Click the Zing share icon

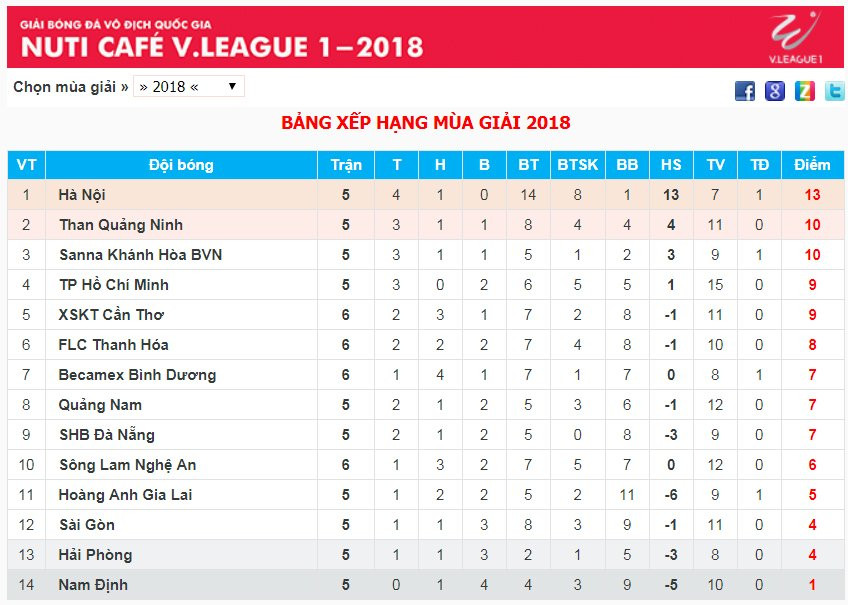804,91
